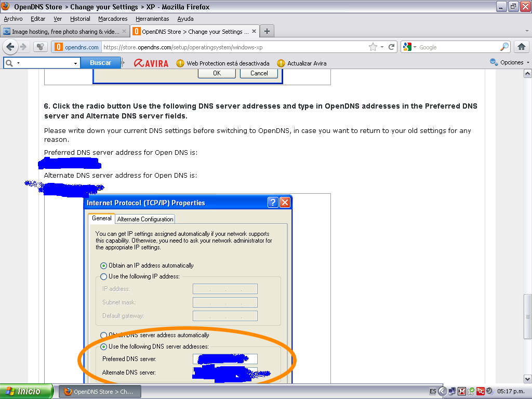Image resolution: width=532 pixels, height=399 pixels.
Task: Click the Web Protection warning icon
Action: tap(180, 63)
